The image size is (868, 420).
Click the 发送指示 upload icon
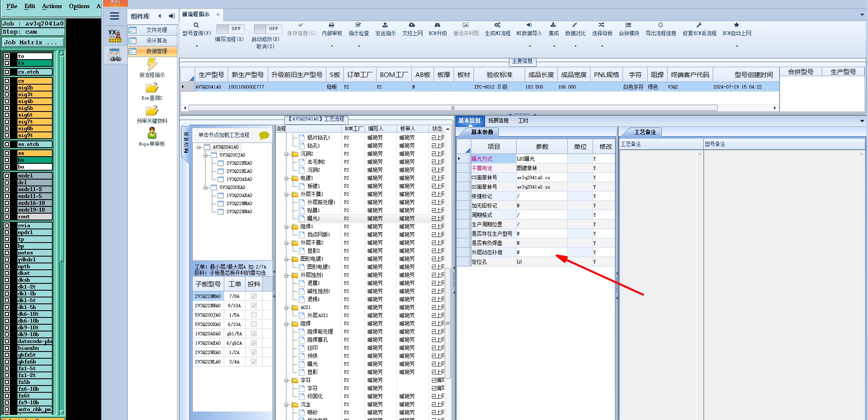tap(385, 25)
